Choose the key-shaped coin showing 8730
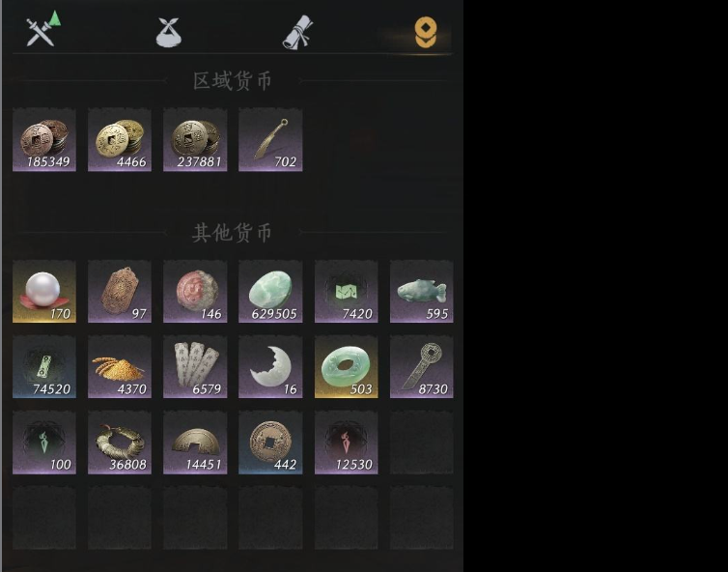The width and height of the screenshot is (728, 572). (x=422, y=366)
